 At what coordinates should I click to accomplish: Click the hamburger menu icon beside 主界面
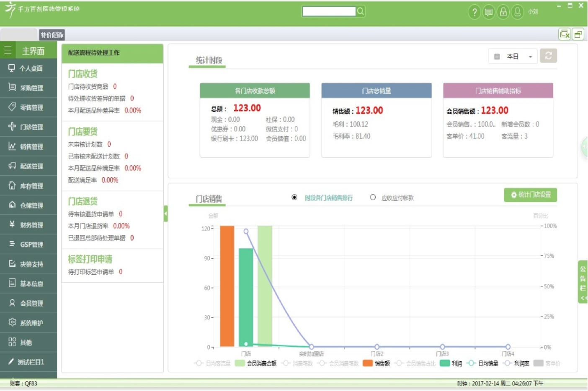click(x=8, y=51)
